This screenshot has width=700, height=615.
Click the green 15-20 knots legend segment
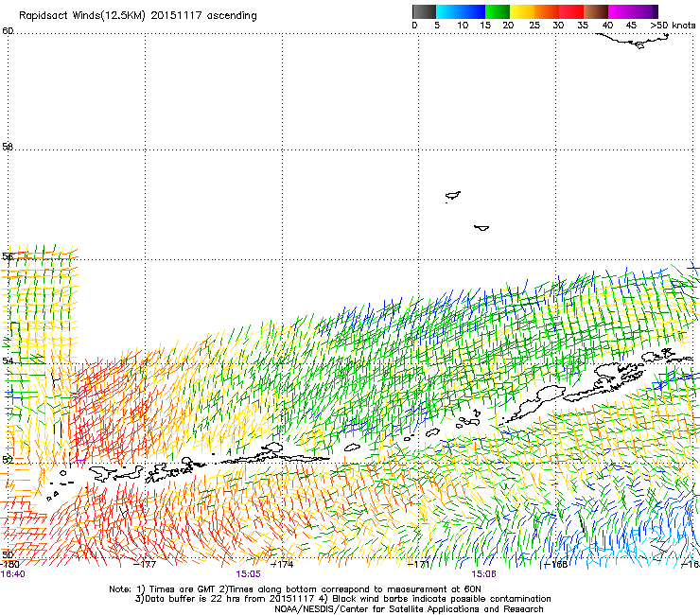pos(498,11)
